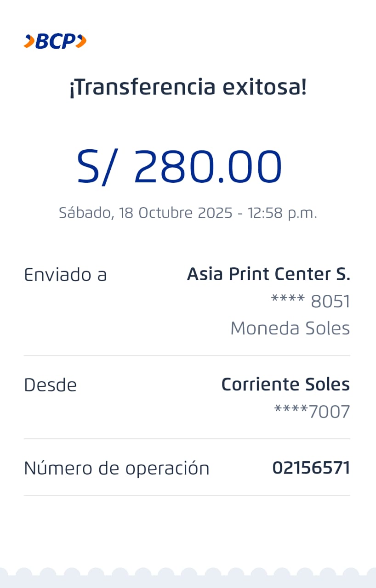Select operation number 02156571
The height and width of the screenshot is (588, 376).
tap(311, 468)
